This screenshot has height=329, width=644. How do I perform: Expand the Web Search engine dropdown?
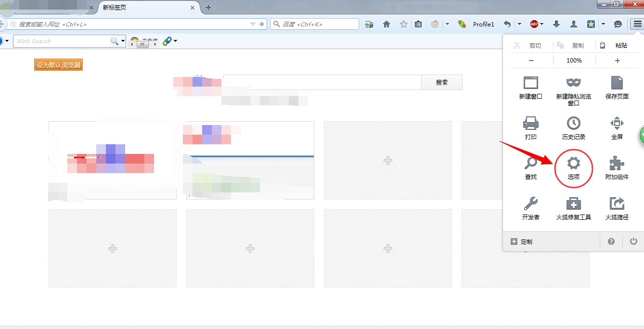123,41
